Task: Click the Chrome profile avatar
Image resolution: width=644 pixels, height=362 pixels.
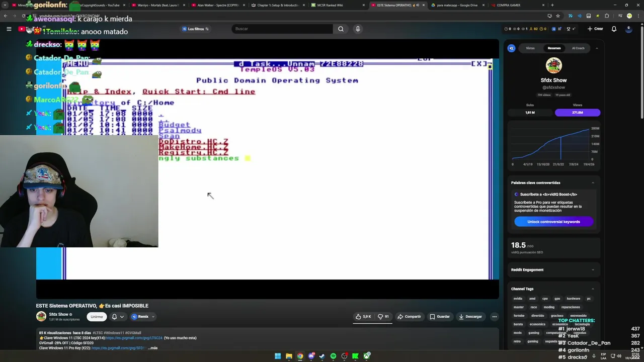Action: (x=629, y=16)
